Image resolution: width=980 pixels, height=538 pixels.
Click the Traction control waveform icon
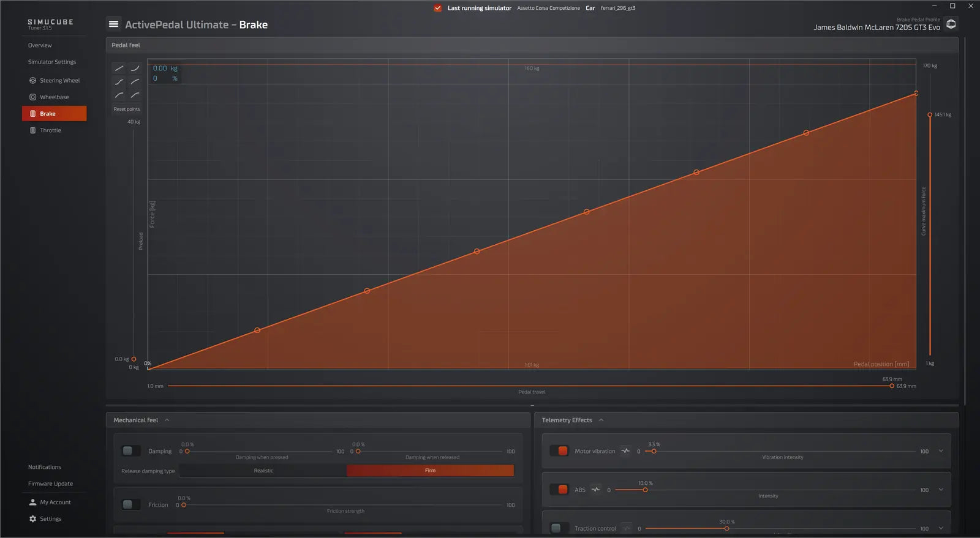coord(626,528)
